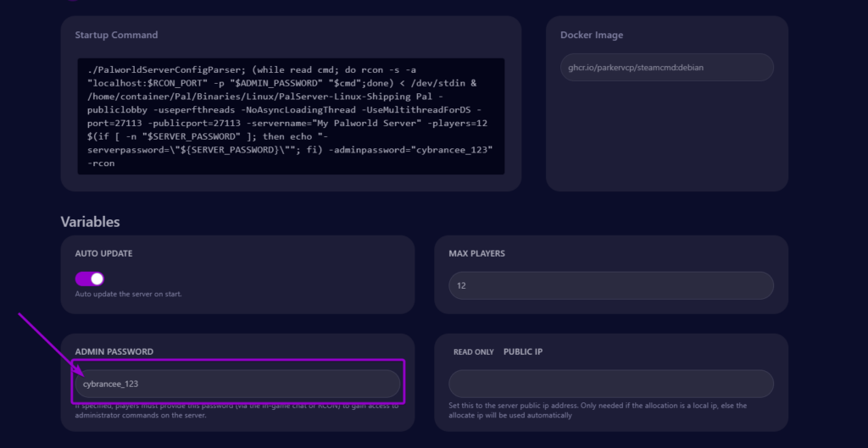This screenshot has height=448, width=868.
Task: Click the "READ ONLY" badge
Action: click(x=473, y=351)
